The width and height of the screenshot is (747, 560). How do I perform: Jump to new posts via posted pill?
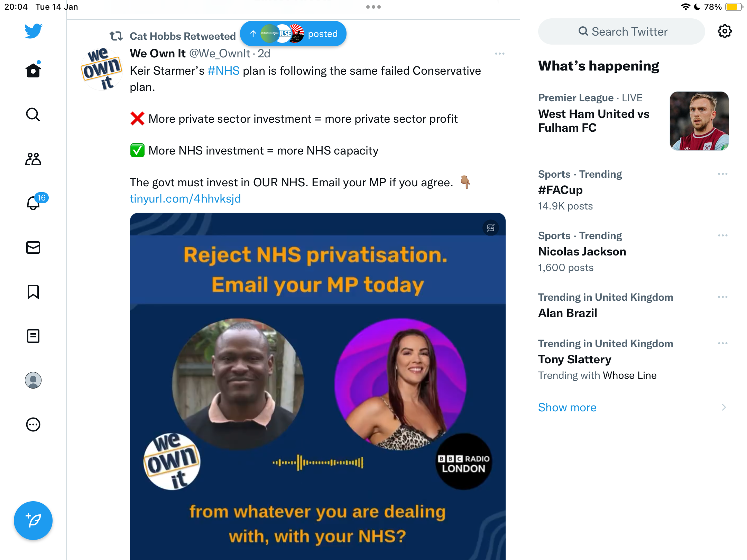(293, 34)
